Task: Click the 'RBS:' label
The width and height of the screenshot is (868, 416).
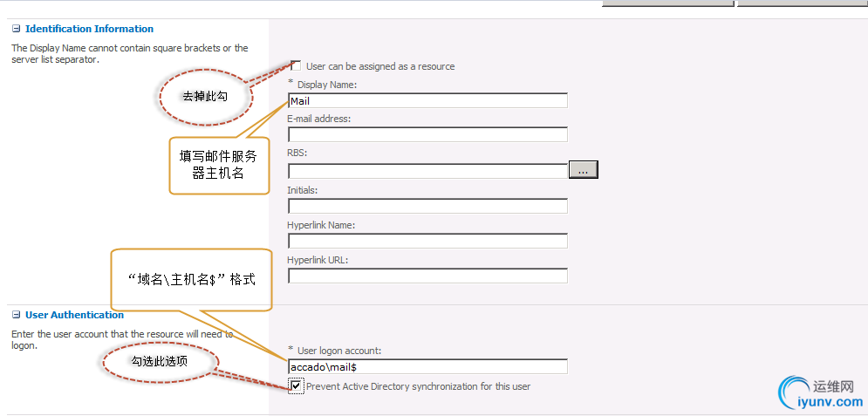Action: click(297, 153)
